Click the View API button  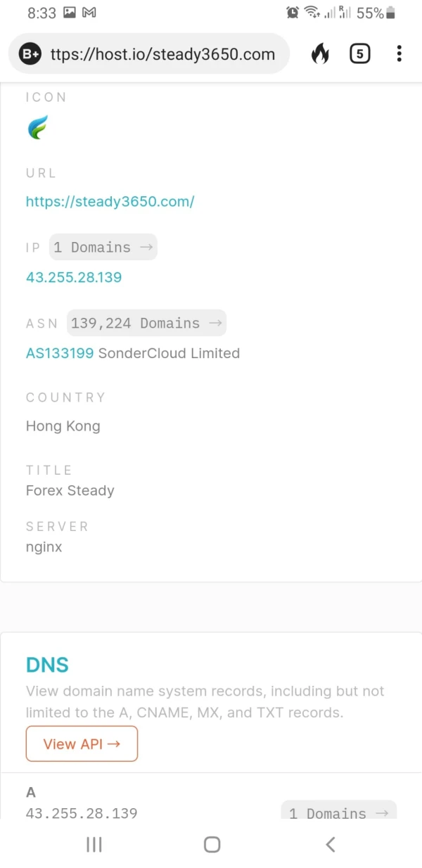pyautogui.click(x=82, y=744)
